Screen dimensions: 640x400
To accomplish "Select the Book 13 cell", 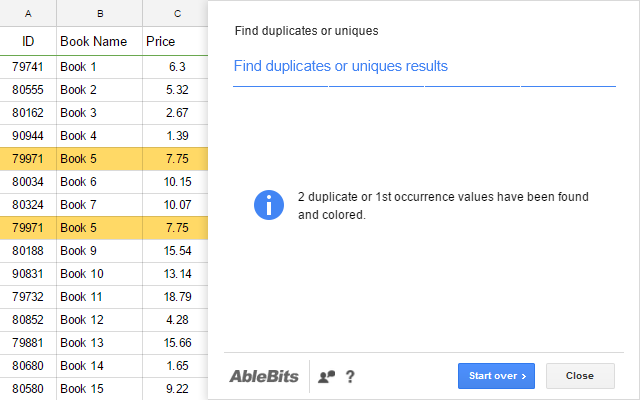I will [x=99, y=343].
